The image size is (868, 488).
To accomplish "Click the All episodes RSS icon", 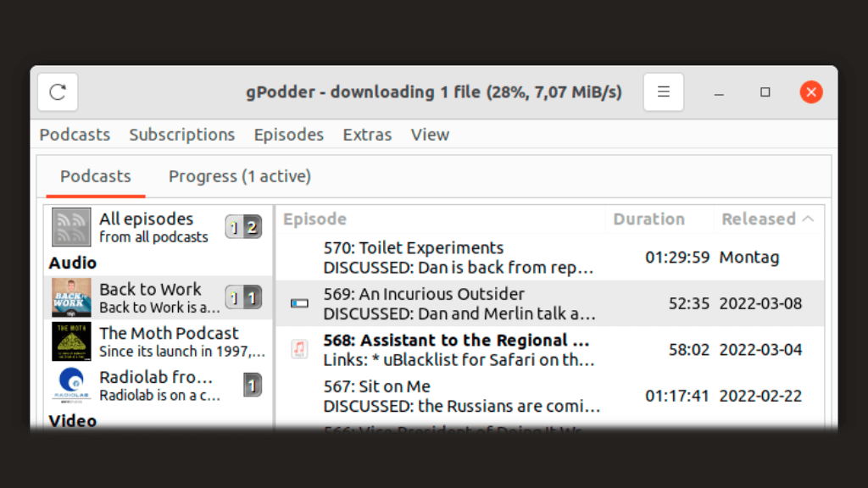I will tap(71, 227).
